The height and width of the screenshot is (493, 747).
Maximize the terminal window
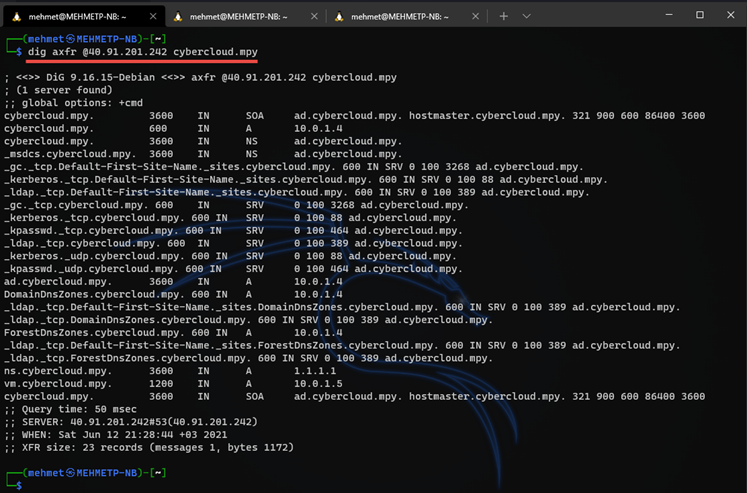(x=699, y=15)
